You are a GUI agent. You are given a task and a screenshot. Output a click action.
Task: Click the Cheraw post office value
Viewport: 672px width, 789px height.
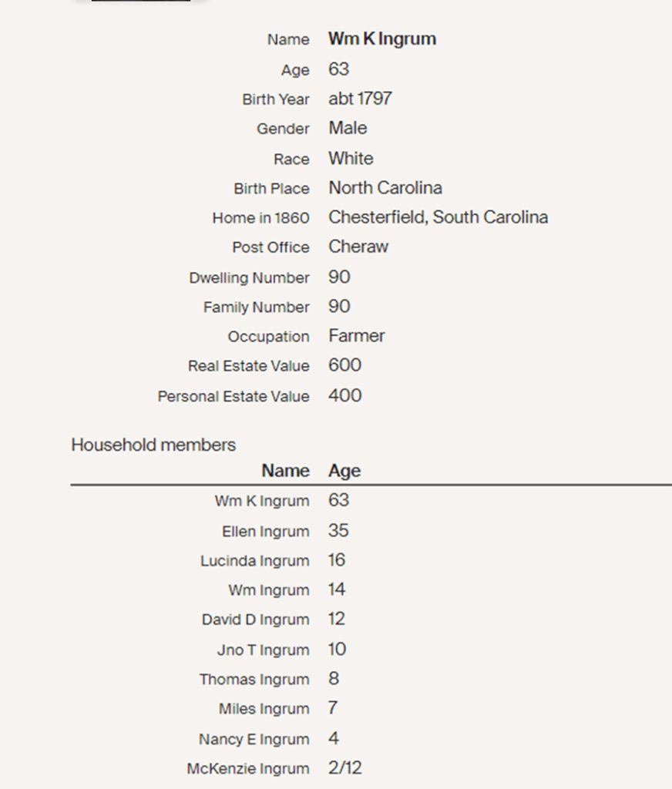(x=358, y=247)
